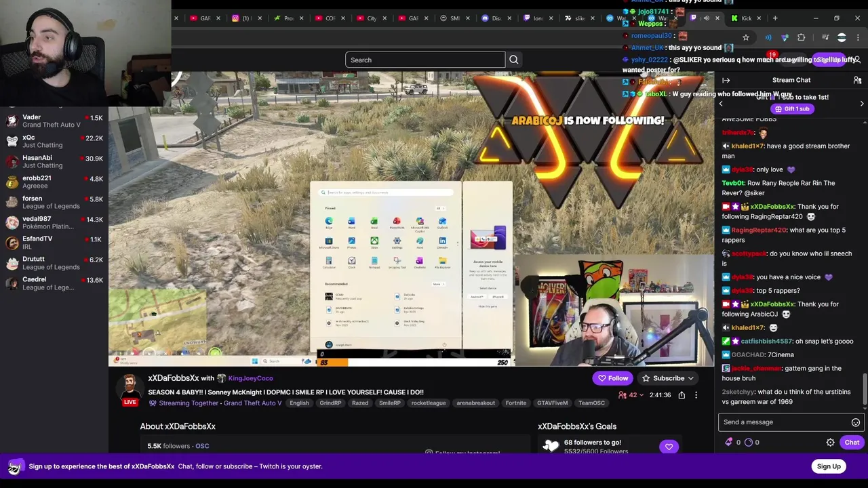Viewport: 868px width, 488px height.
Task: Click 2sketchyy username in chat
Action: [738, 392]
